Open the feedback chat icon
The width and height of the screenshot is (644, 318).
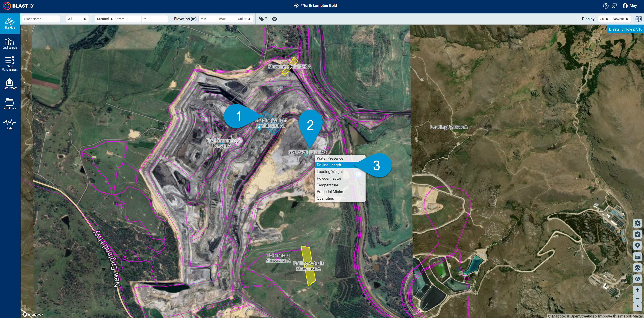pyautogui.click(x=614, y=6)
